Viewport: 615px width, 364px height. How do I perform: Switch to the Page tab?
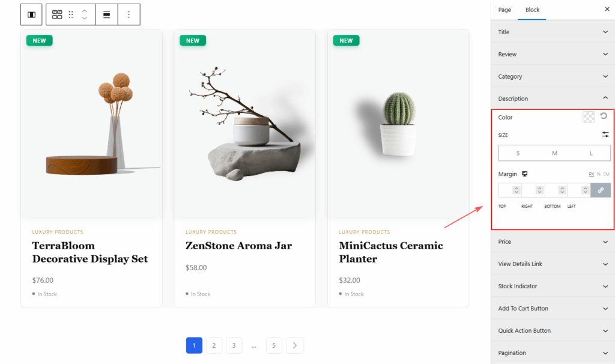[x=504, y=10]
